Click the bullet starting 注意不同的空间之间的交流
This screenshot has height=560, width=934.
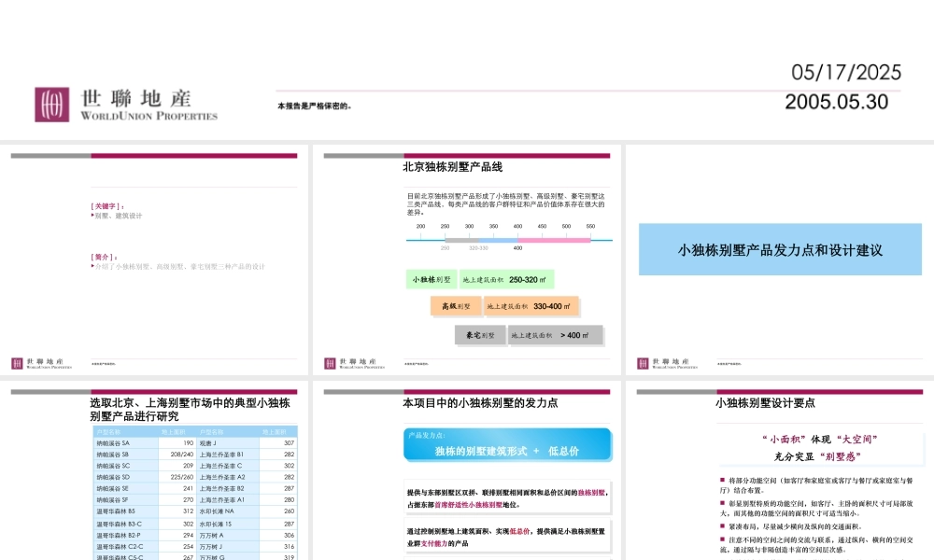tap(816, 544)
